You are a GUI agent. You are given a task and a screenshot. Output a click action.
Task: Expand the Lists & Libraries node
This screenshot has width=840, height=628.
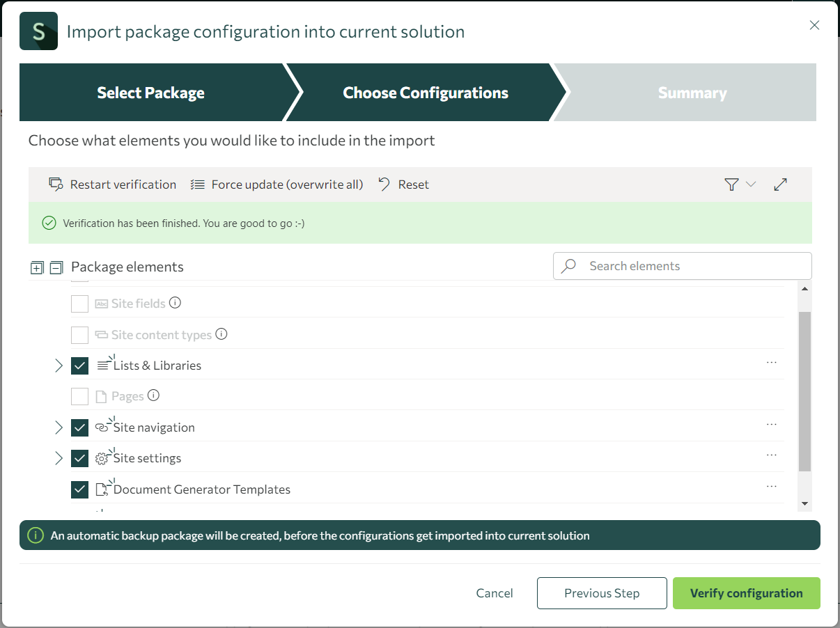tap(59, 365)
